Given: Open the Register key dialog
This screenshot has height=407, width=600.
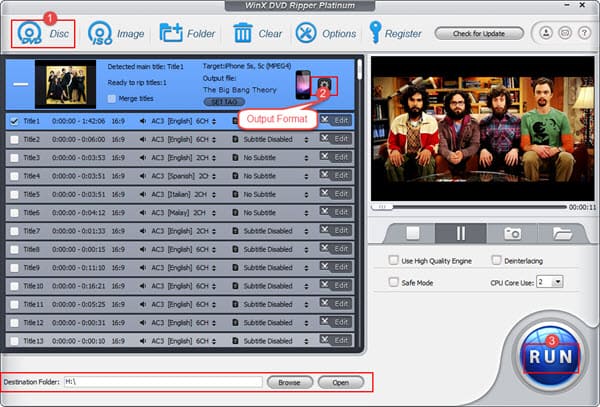Looking at the screenshot, I should point(395,34).
